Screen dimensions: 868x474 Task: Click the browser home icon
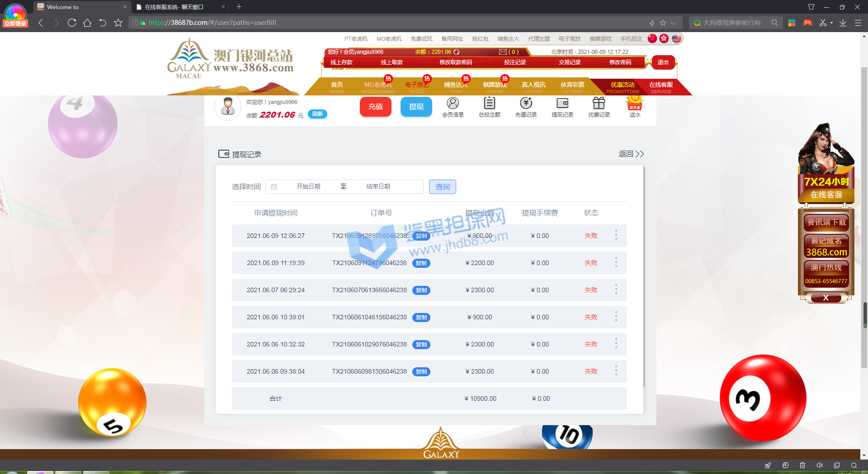click(x=87, y=23)
